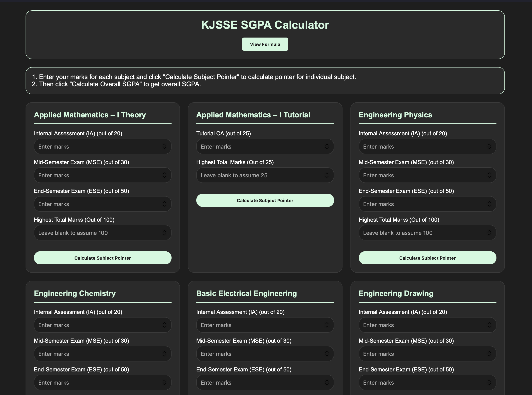Click the IA marks field in Engineering Chemistry
Screen dimensions: 532x395
point(96,325)
